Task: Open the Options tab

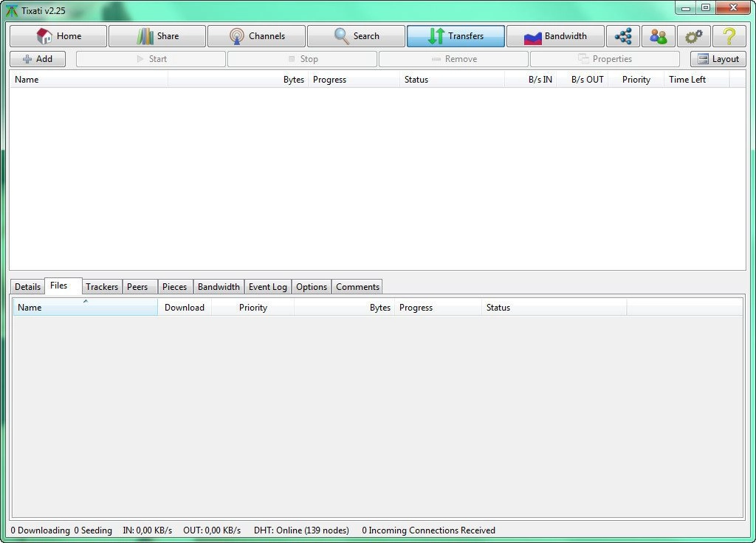Action: (x=312, y=287)
